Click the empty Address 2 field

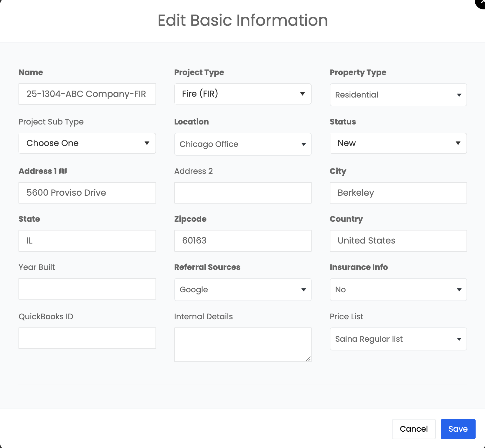[242, 193]
